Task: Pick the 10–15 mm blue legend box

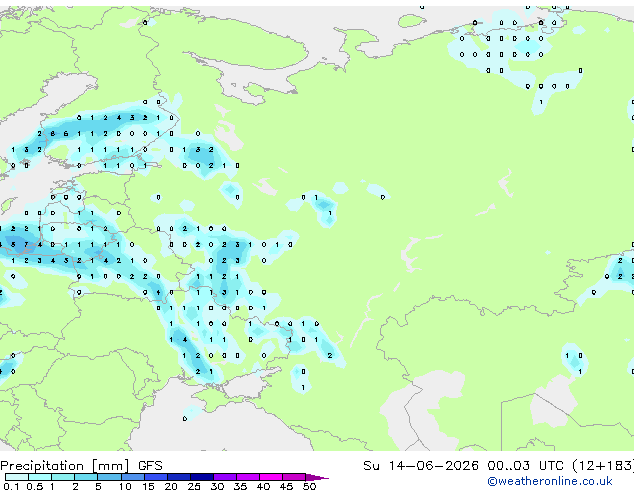Action: coord(133,477)
